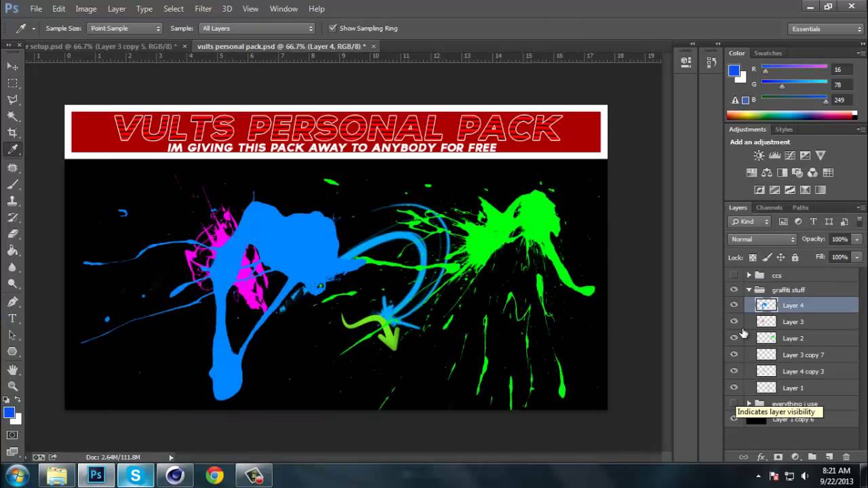Select the Magic Wand tool
The height and width of the screenshot is (488, 868).
click(12, 116)
